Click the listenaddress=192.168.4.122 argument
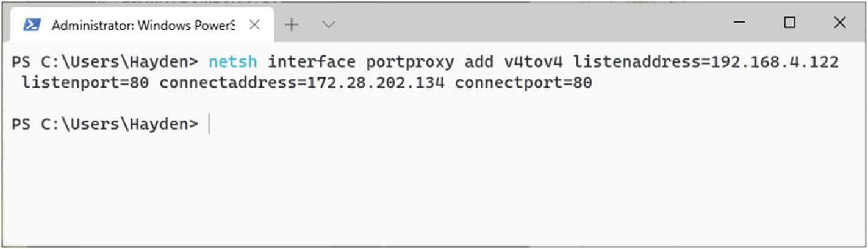Image resolution: width=868 pixels, height=249 pixels. coord(706,61)
